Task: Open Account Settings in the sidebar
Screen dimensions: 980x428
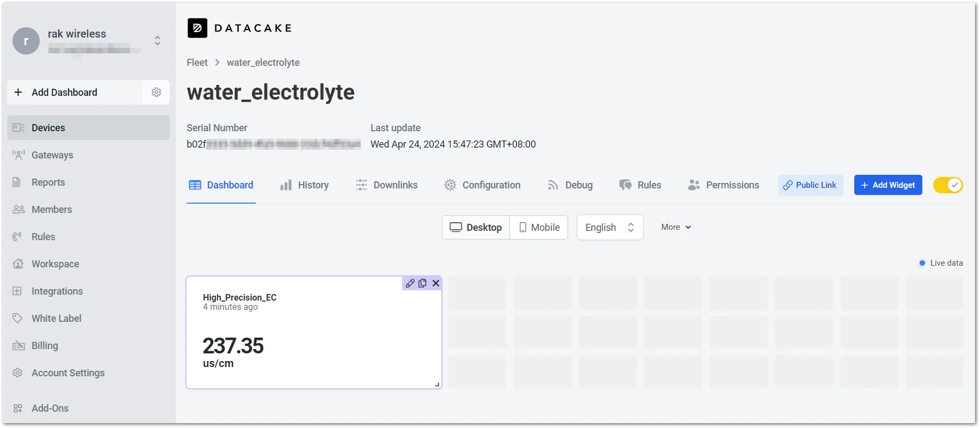Action: point(88,372)
